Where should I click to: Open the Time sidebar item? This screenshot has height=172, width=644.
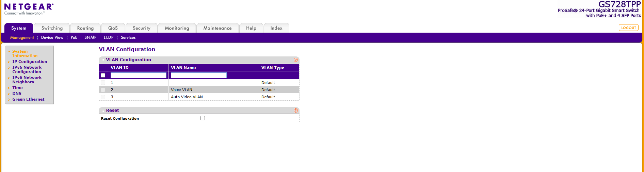click(17, 88)
